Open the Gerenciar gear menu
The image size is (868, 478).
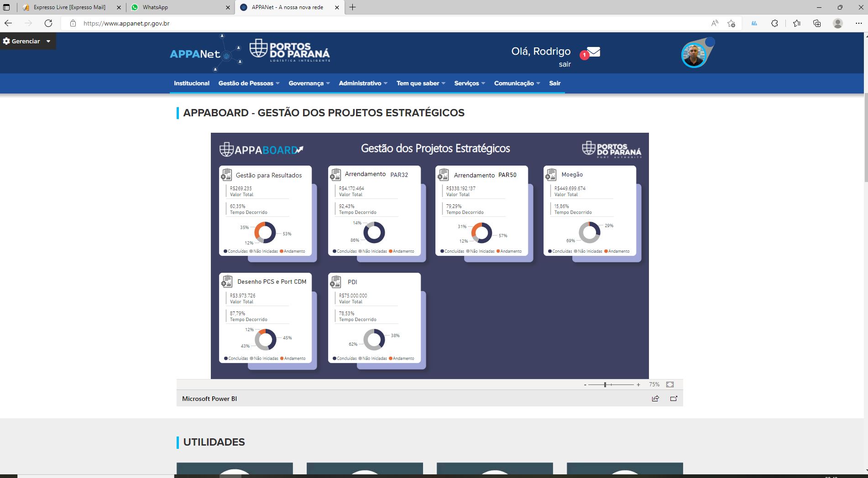27,41
